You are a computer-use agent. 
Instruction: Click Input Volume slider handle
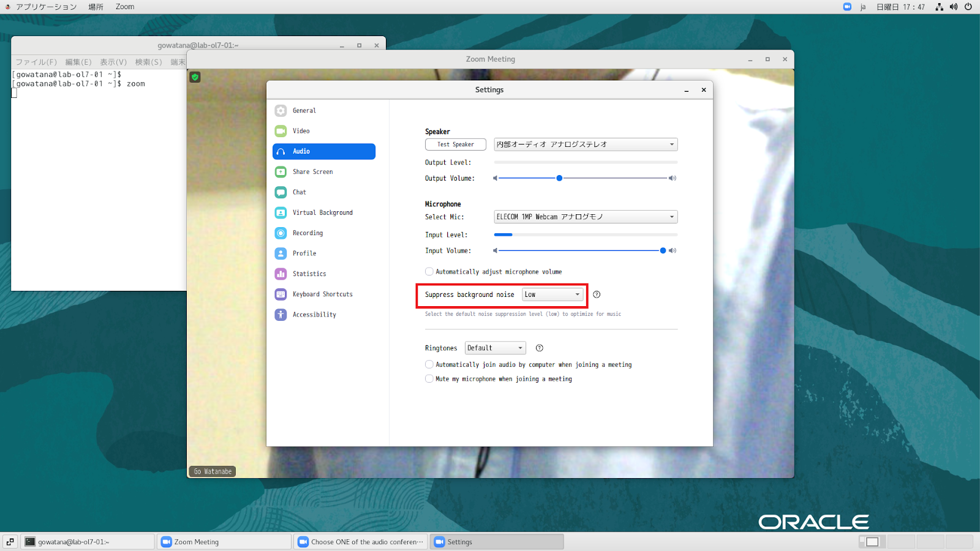coord(663,250)
